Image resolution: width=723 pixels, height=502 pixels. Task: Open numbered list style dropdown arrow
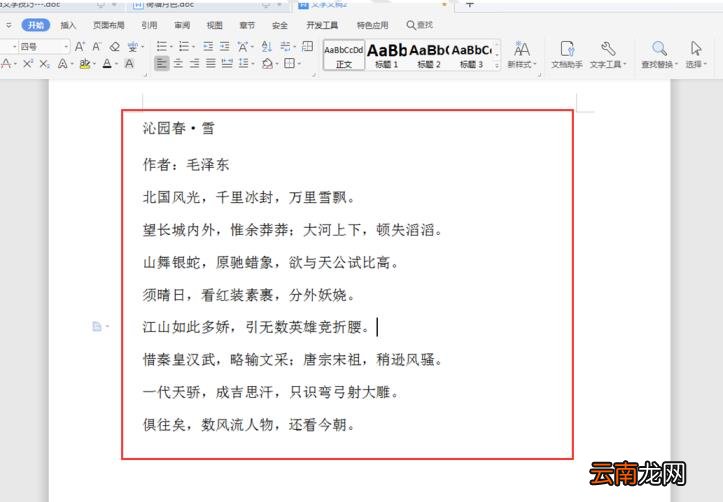193,47
